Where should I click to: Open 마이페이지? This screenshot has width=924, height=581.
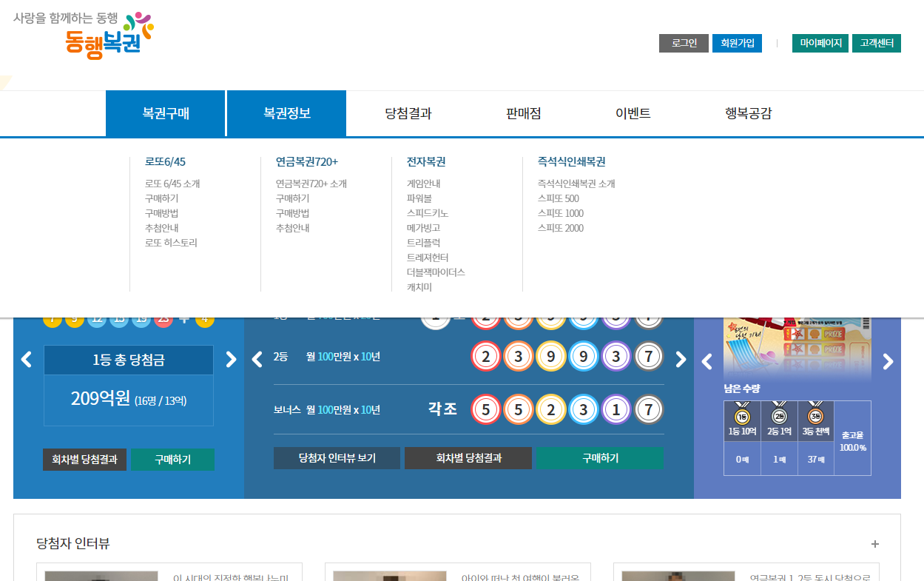(820, 43)
